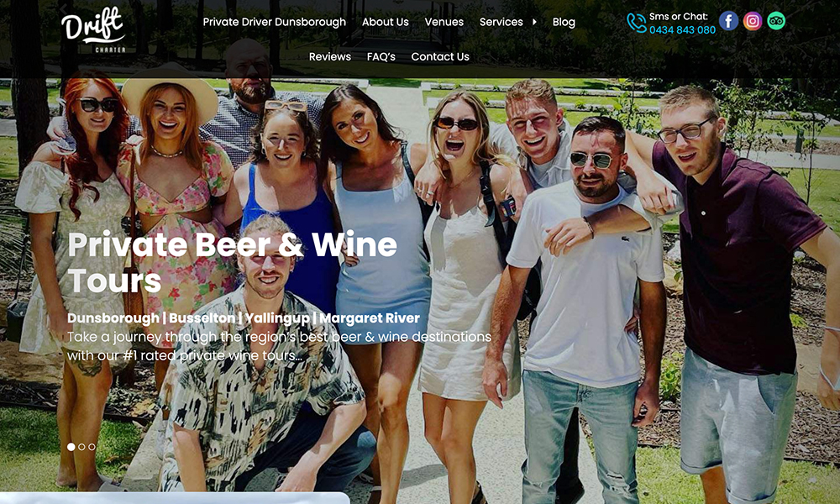Open the Reviews page
Viewport: 840px width, 504px height.
[330, 57]
